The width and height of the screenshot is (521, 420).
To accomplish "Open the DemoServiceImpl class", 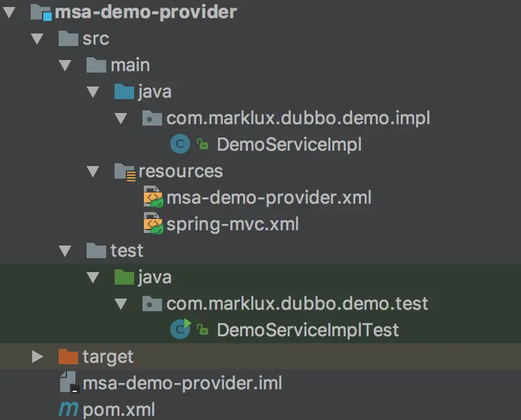I will pos(289,144).
